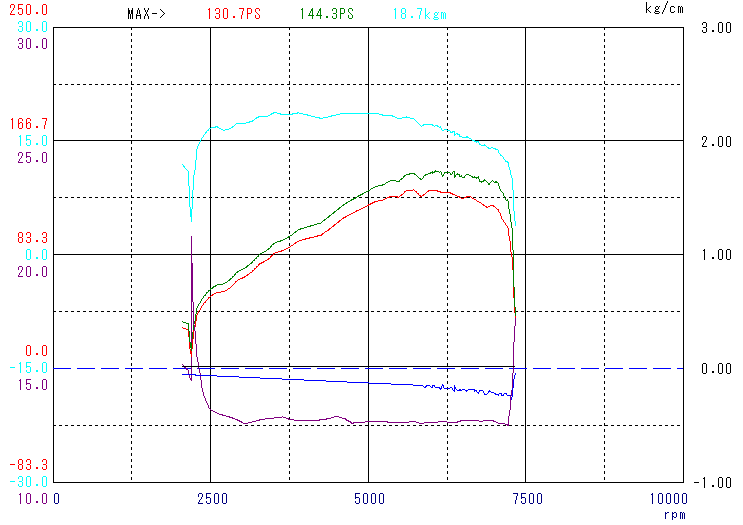Click the kg/cm unit label
Viewport: 743px width, 525px height.
click(664, 8)
